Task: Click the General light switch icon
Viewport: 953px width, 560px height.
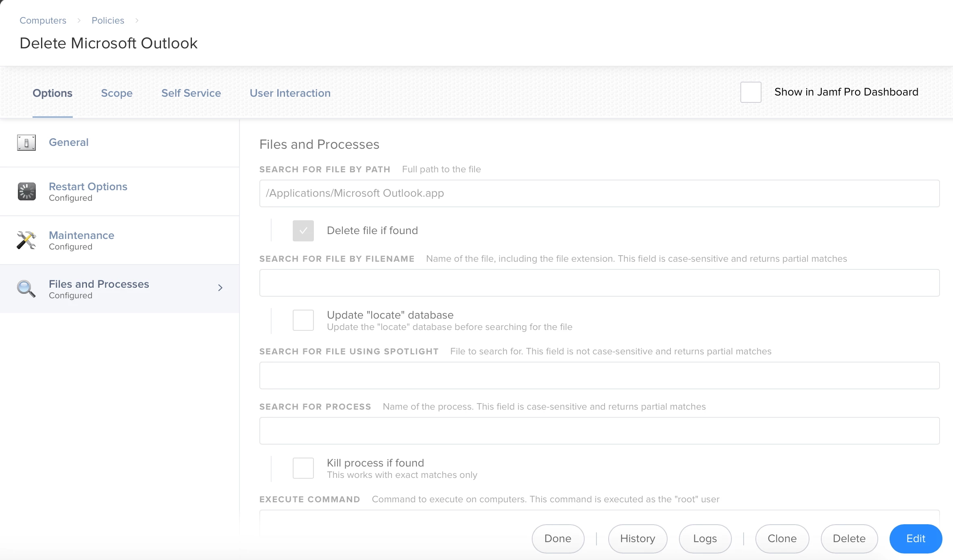Action: coord(26,143)
